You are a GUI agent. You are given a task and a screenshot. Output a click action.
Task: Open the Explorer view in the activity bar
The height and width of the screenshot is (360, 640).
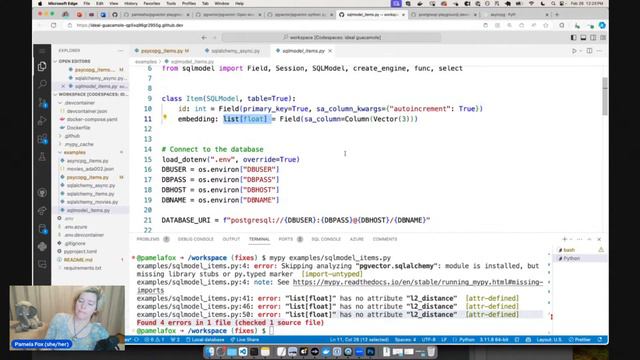coord(42,67)
